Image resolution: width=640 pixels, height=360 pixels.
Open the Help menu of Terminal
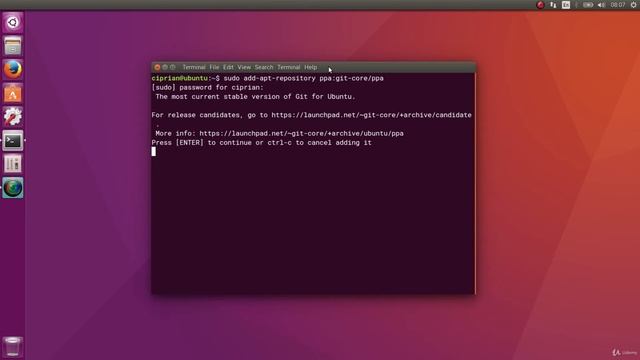coord(311,67)
